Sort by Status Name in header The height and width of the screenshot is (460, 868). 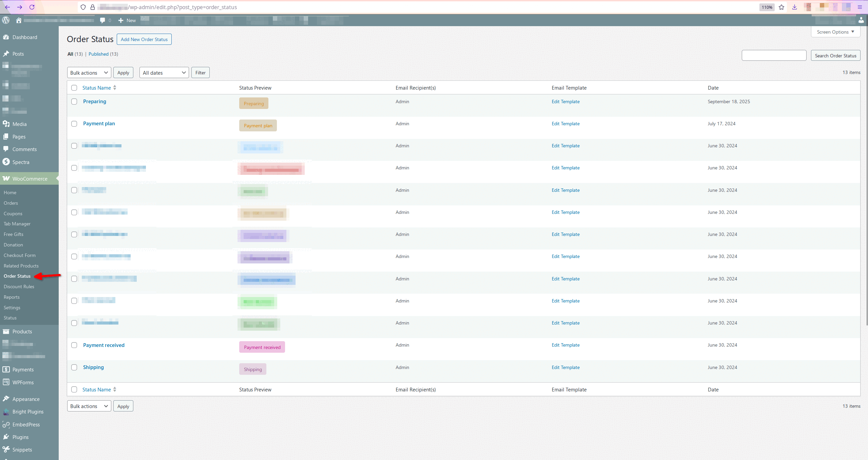coord(99,88)
